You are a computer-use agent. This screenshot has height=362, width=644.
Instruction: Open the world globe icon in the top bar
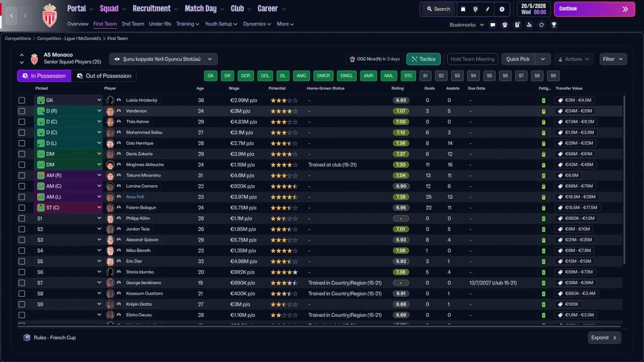[475, 9]
